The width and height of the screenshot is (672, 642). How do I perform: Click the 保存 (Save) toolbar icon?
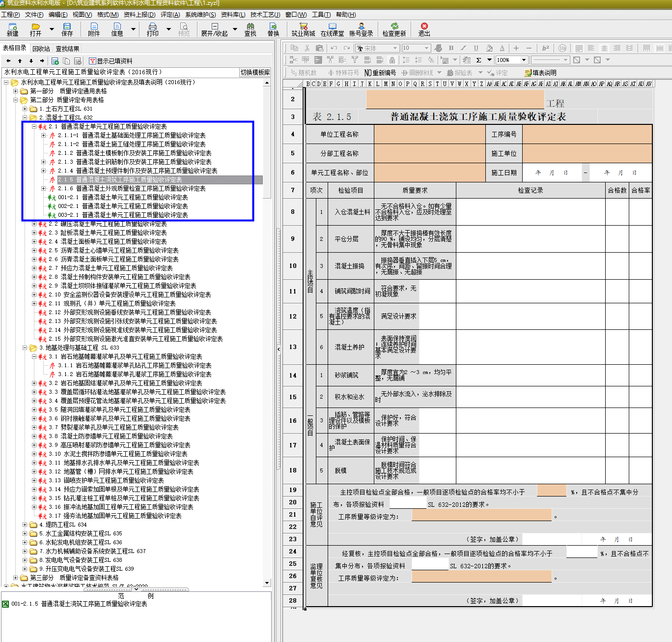[x=67, y=29]
